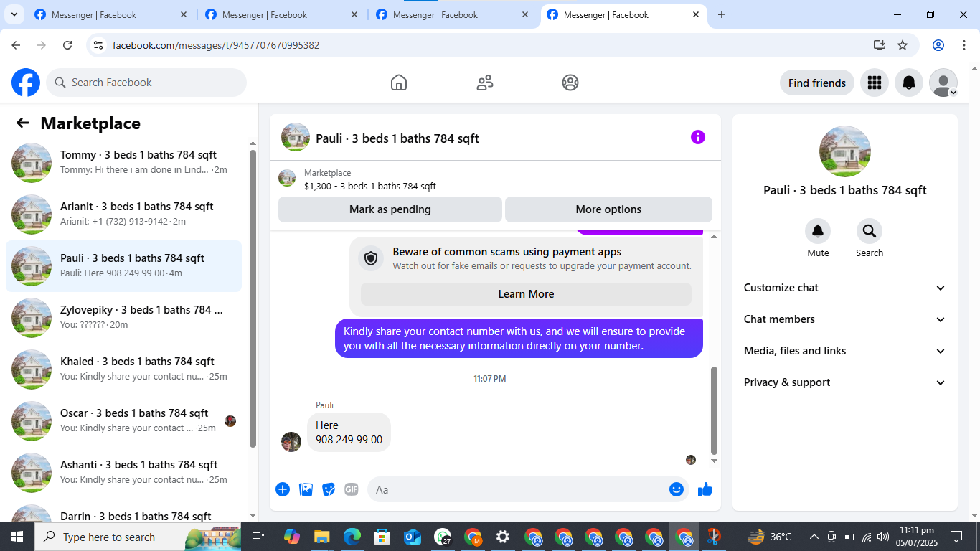This screenshot has width=980, height=551.
Task: Open the Chrome profile icon
Action: (x=938, y=45)
